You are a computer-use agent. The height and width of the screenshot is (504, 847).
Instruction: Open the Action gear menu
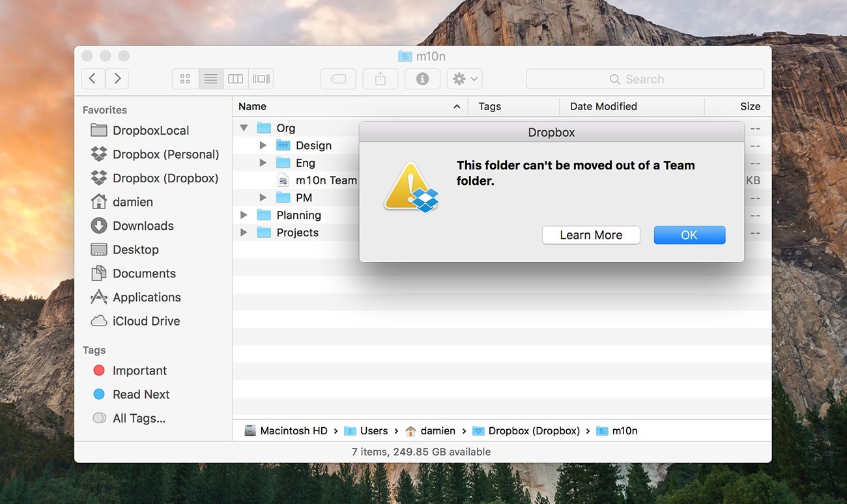pyautogui.click(x=465, y=79)
